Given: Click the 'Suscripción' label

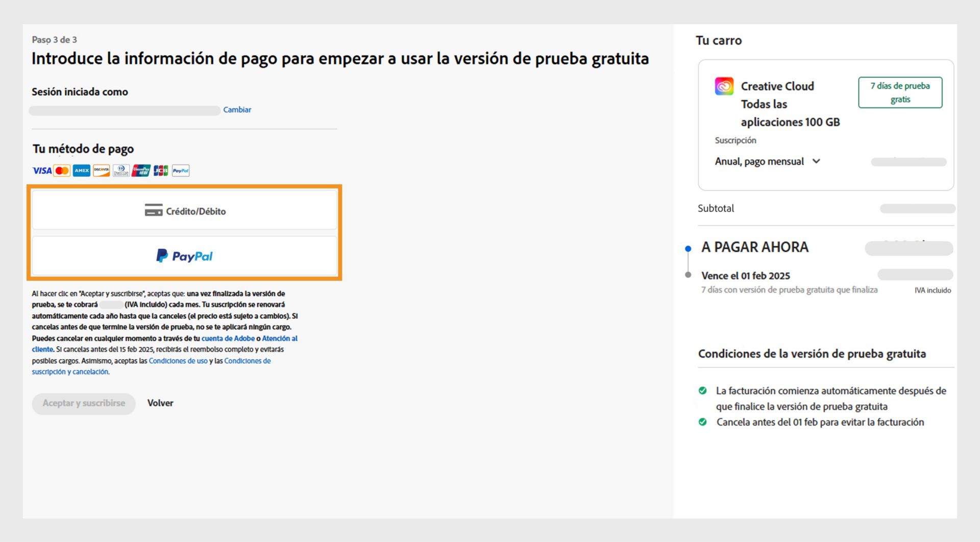Looking at the screenshot, I should [736, 140].
